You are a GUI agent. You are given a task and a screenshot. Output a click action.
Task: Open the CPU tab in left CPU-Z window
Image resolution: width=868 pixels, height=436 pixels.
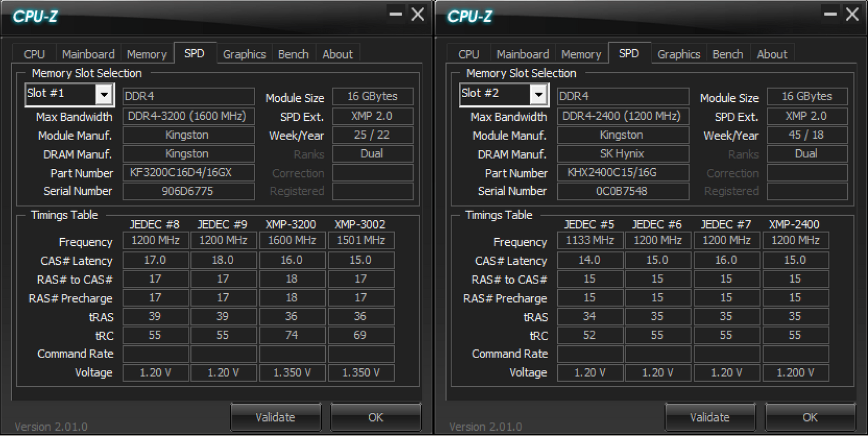pyautogui.click(x=34, y=54)
